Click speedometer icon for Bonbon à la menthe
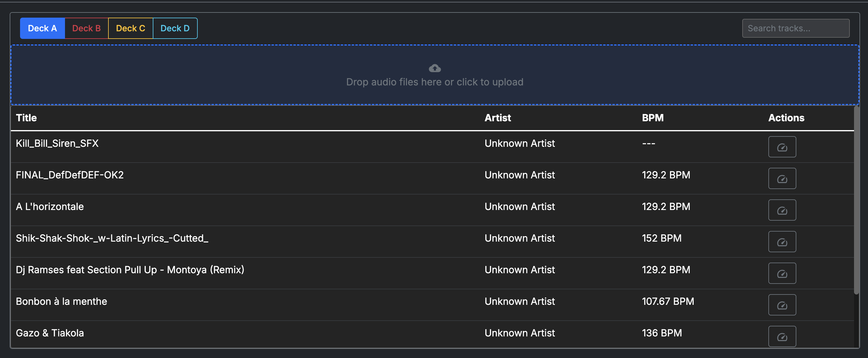This screenshot has width=868, height=358. click(x=782, y=305)
